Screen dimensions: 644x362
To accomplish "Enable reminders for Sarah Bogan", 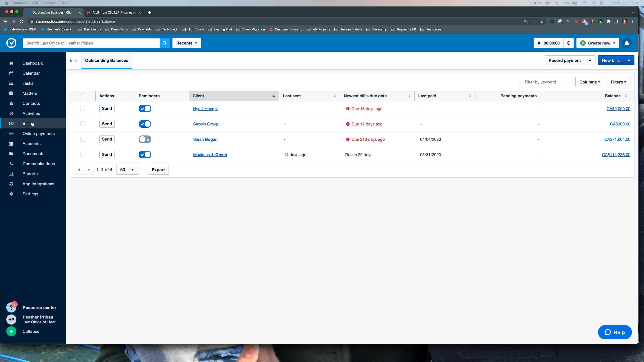I will click(145, 139).
